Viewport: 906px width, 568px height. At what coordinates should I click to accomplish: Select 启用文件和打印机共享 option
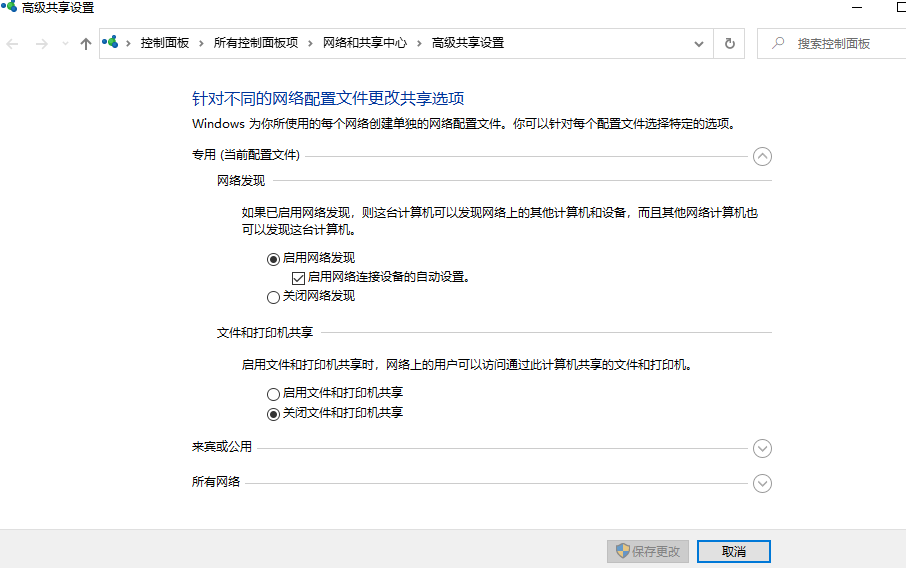click(274, 394)
